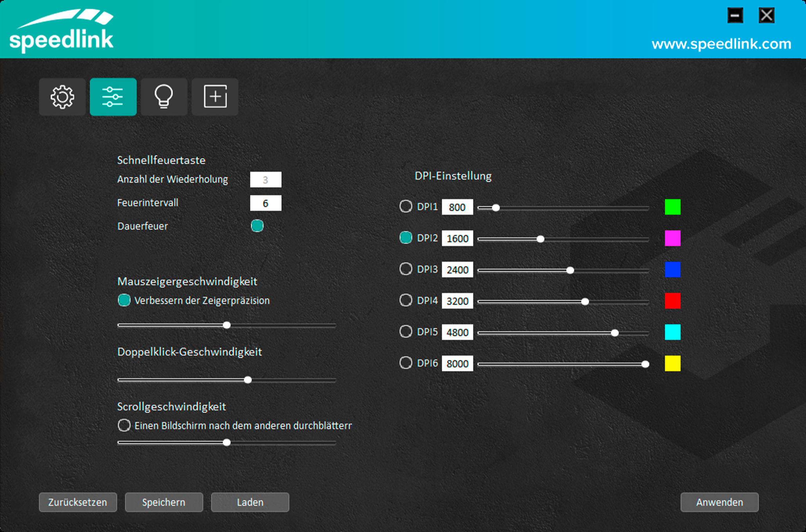The image size is (806, 532).
Task: Minimize the Speedlink window
Action: pyautogui.click(x=735, y=16)
